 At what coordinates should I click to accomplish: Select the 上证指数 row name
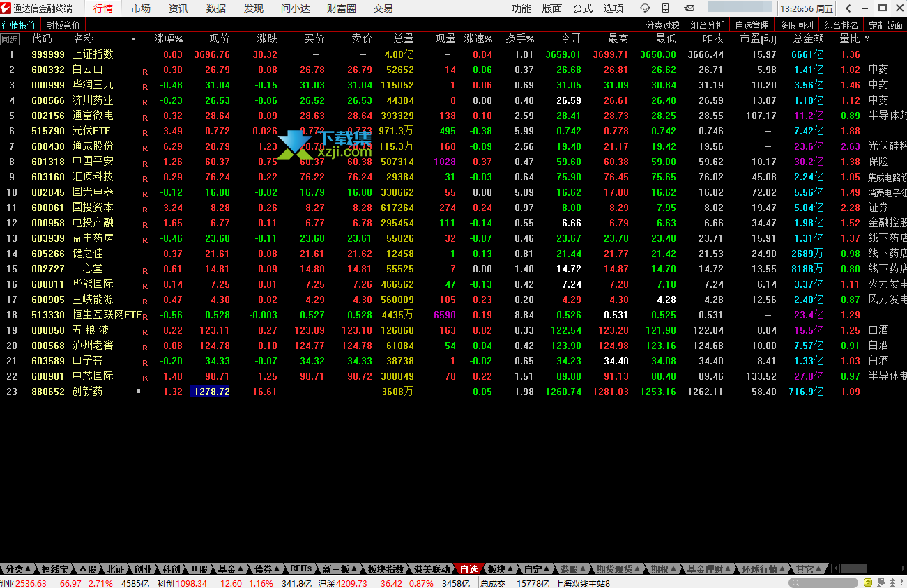pos(93,54)
